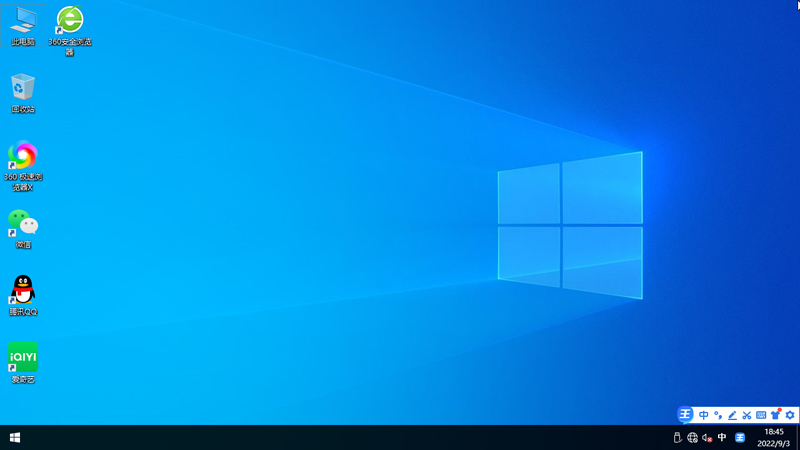This screenshot has width=800, height=450.
Task: Select the 360安全浏览器 desktop shortcut
Action: tap(70, 31)
